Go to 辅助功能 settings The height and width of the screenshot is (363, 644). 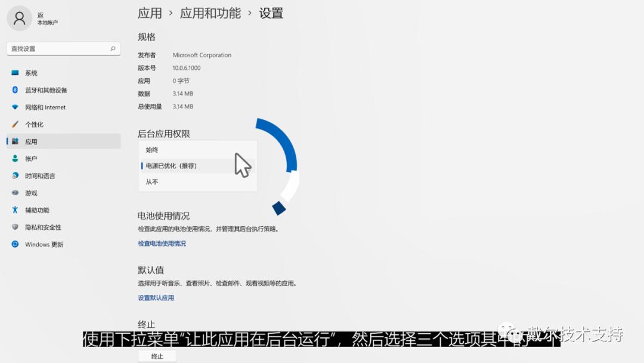(x=38, y=210)
